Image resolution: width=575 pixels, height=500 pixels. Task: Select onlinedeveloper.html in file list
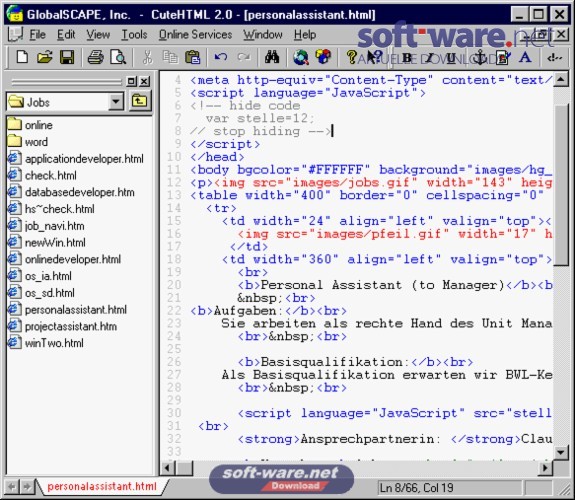pyautogui.click(x=64, y=259)
